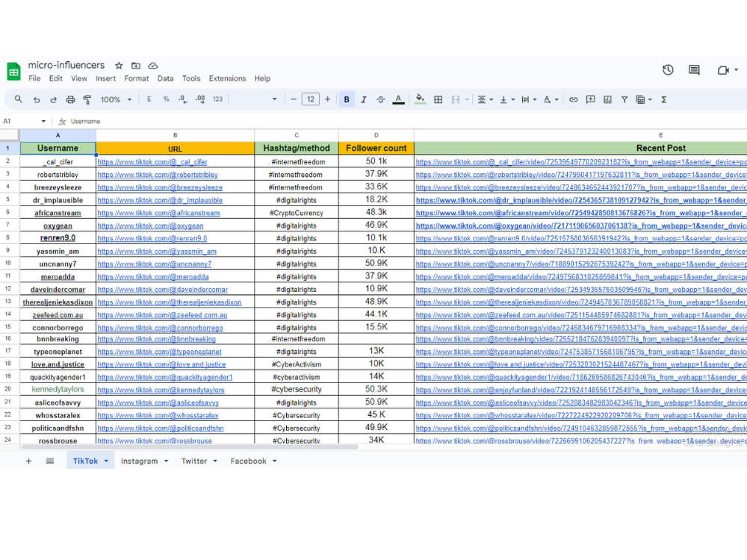
Task: Click the fill color swatch
Action: pyautogui.click(x=421, y=99)
